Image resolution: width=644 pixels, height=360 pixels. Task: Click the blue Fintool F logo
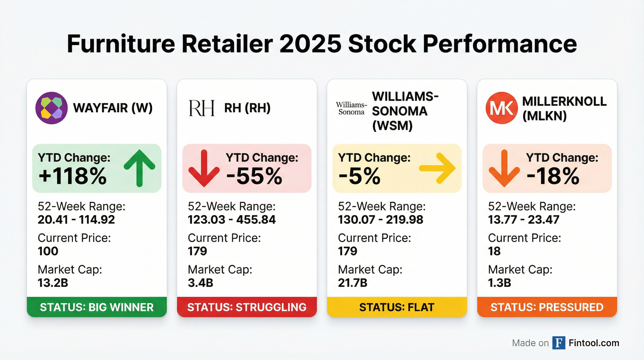559,343
